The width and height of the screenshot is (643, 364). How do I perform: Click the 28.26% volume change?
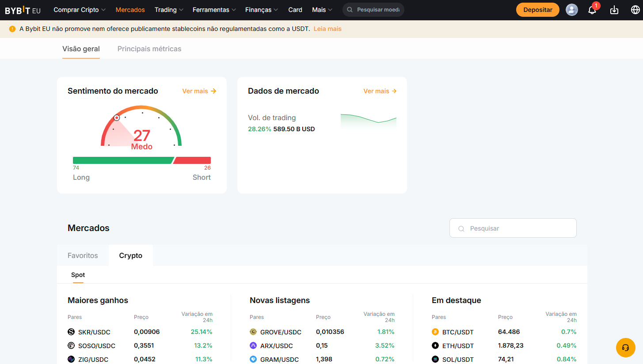260,129
